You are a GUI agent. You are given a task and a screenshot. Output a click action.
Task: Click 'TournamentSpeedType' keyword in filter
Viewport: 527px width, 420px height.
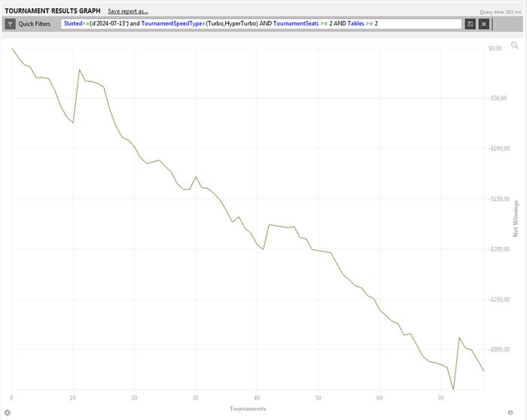tap(172, 23)
